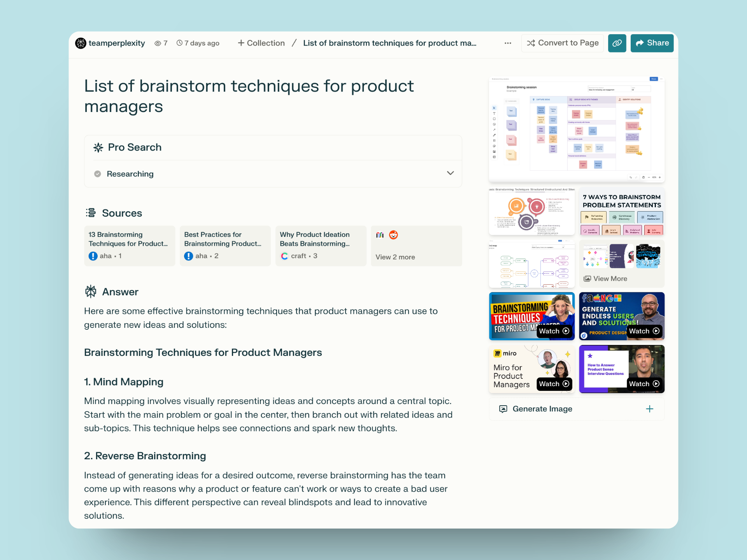
Task: Add thread to a Collection
Action: click(261, 43)
